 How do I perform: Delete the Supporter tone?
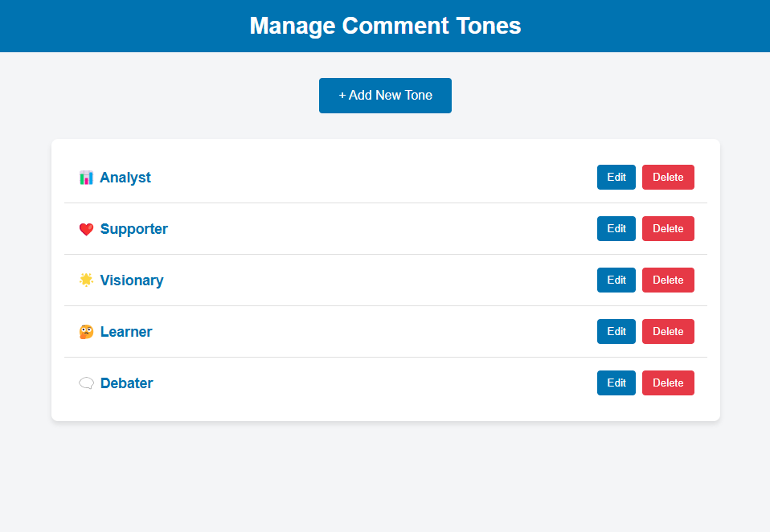668,229
